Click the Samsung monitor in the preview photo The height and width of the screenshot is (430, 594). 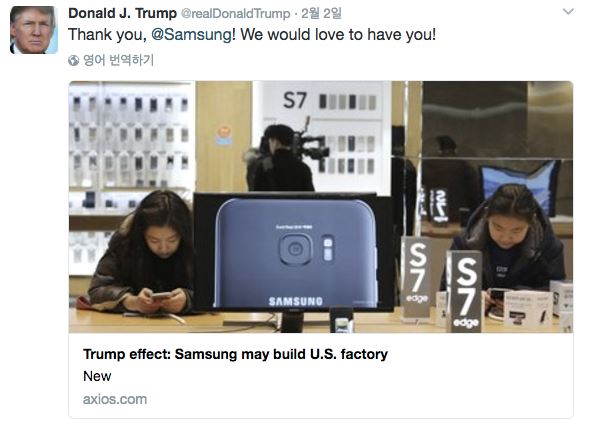pos(293,254)
